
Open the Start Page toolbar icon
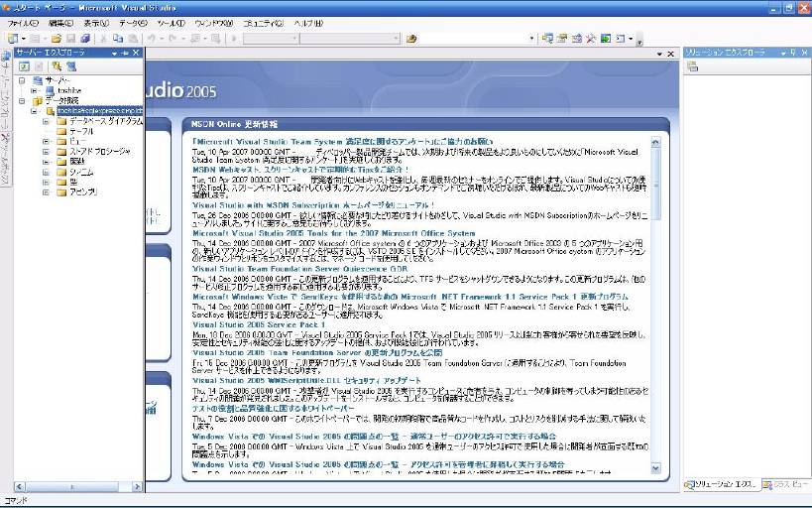click(606, 39)
